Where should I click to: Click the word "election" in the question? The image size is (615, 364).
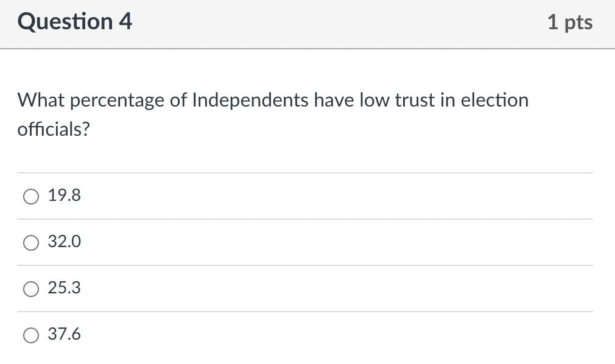[x=494, y=100]
